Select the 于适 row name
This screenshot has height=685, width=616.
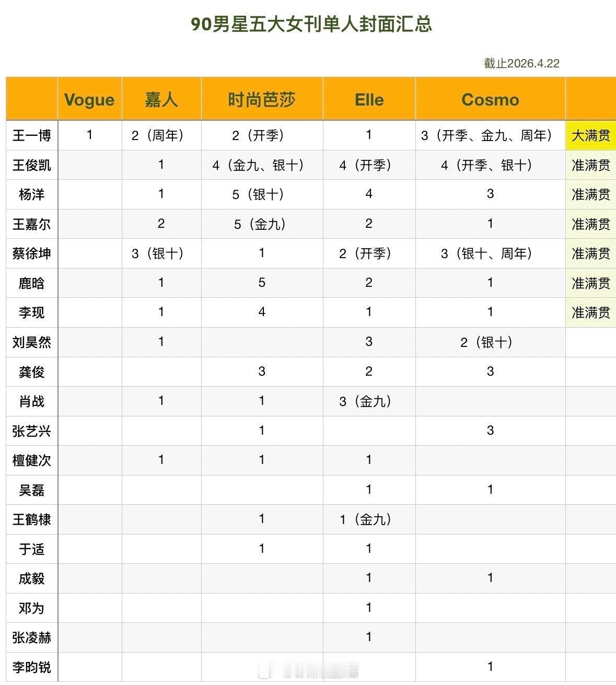click(x=32, y=549)
